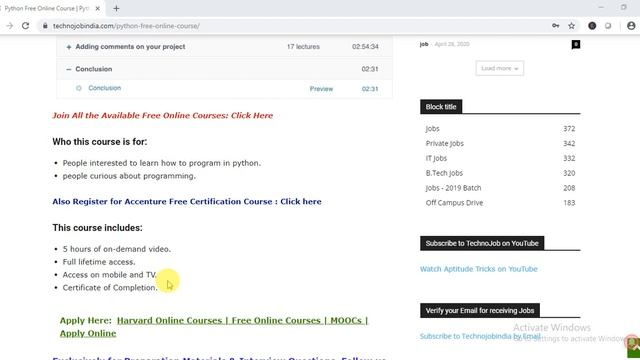Minimize the browser window

601,7
